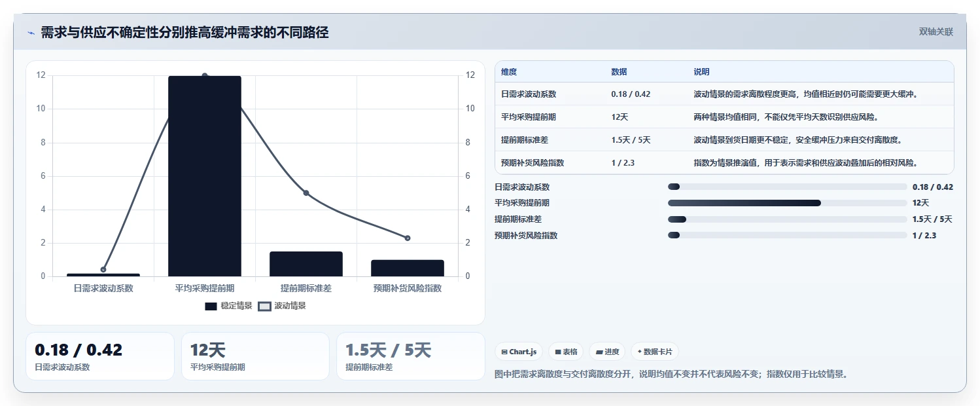Click the 平均采购提前期 bar in chart
Image resolution: width=980 pixels, height=406 pixels.
pos(205,176)
